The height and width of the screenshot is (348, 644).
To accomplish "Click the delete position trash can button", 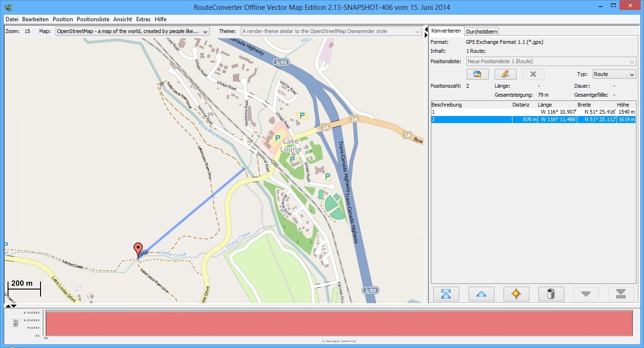I will coord(551,294).
